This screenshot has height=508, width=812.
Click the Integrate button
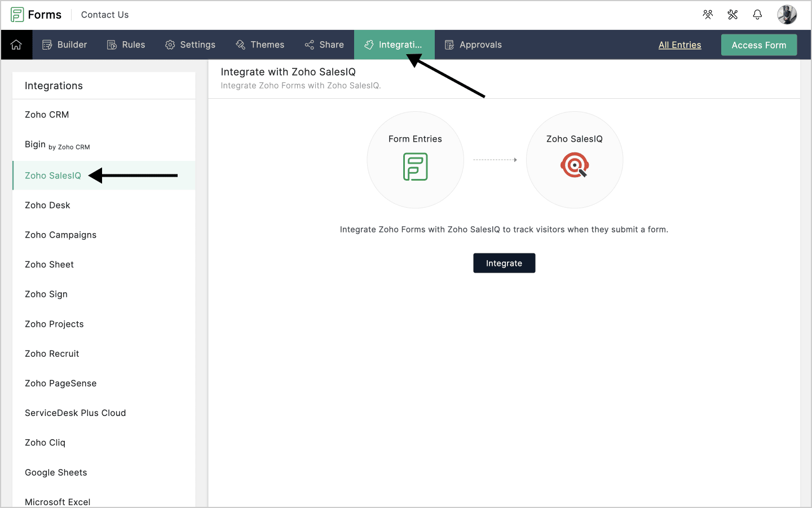[504, 263]
